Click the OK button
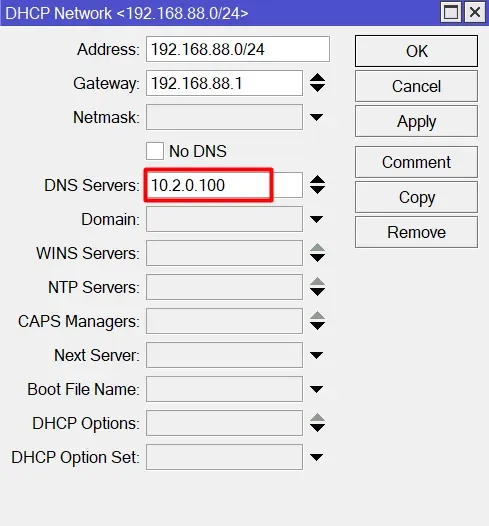The height and width of the screenshot is (526, 489). 417,51
